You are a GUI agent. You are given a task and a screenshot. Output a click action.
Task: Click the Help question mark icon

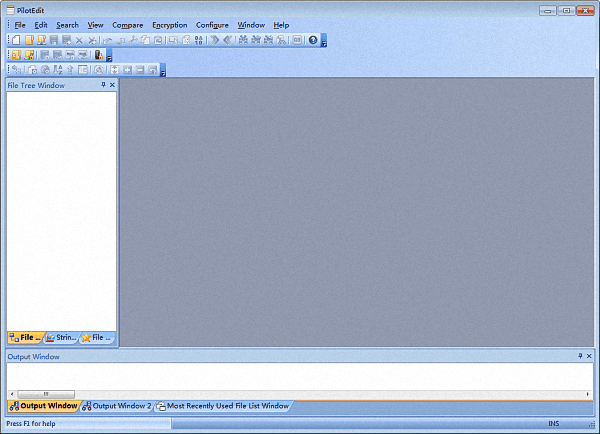pos(313,40)
